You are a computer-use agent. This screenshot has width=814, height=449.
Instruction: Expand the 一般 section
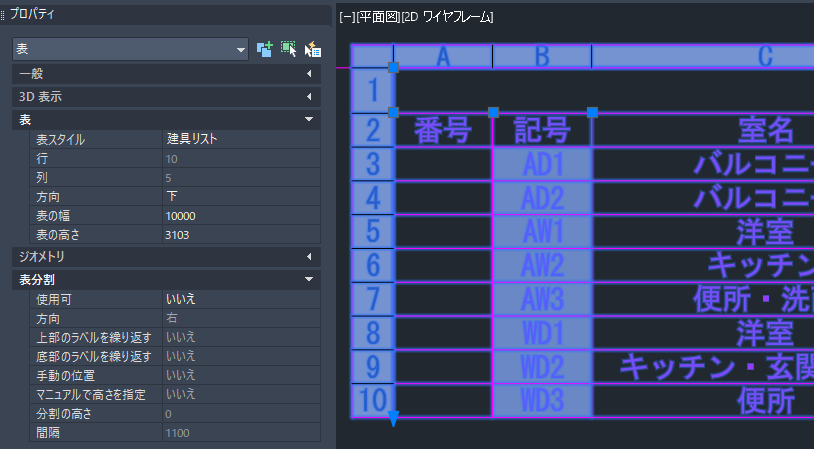pyautogui.click(x=165, y=73)
